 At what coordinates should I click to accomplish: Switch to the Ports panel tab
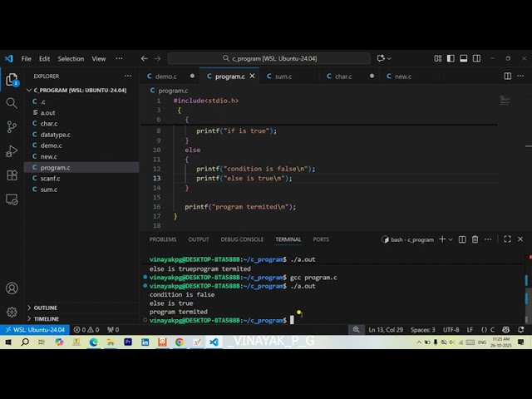(x=321, y=239)
